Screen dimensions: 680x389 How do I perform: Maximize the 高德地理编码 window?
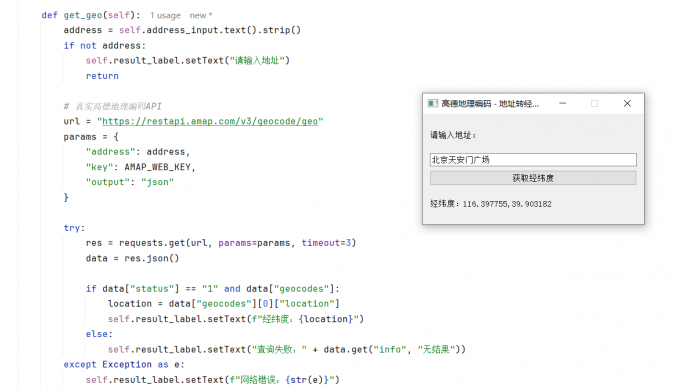595,103
